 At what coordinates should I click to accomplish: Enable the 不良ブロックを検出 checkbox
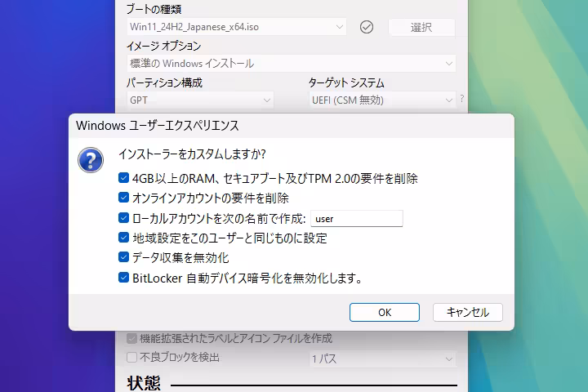(x=131, y=358)
